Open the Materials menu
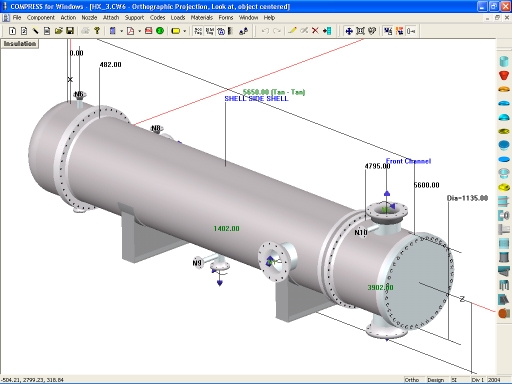Viewport: 512px width, 384px height. click(202, 18)
